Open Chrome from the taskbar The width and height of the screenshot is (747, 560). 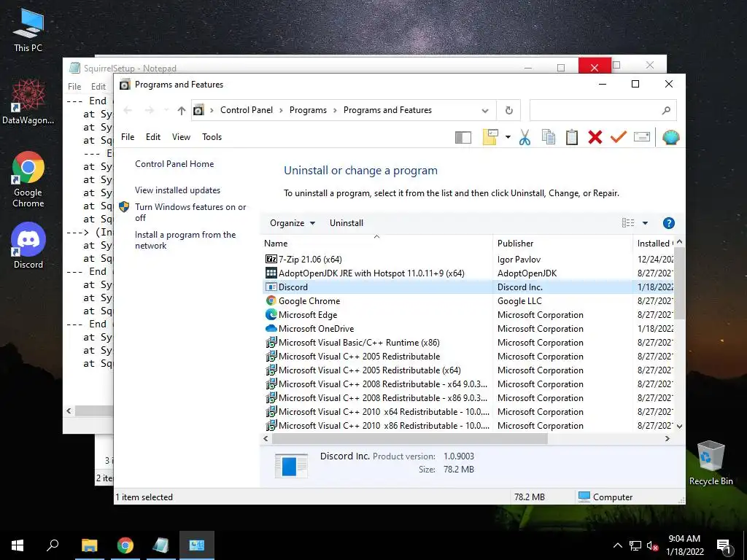click(125, 545)
